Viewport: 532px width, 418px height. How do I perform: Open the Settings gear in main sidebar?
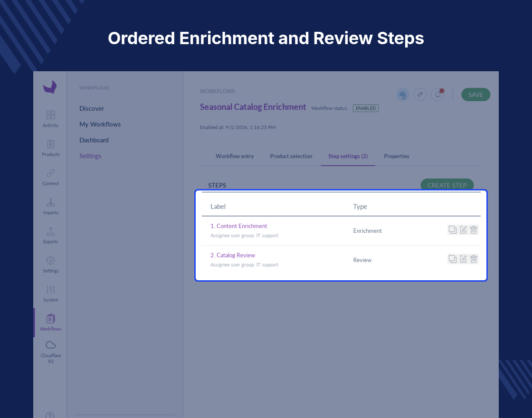click(x=50, y=265)
